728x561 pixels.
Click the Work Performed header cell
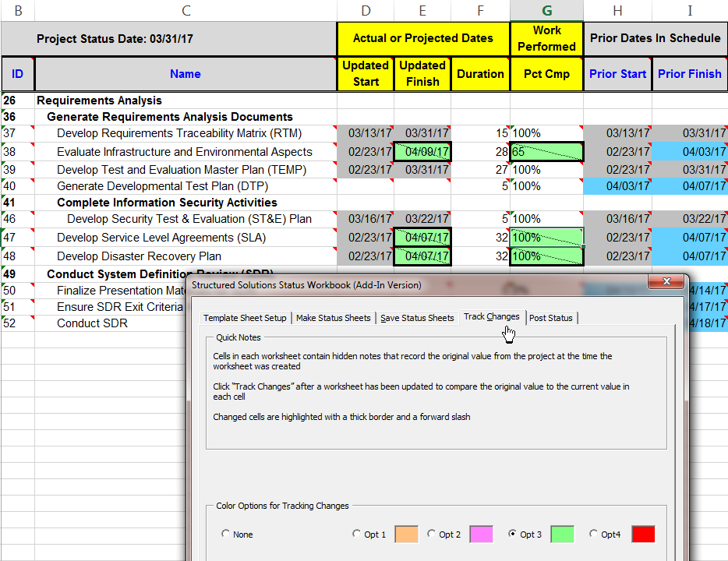click(547, 38)
